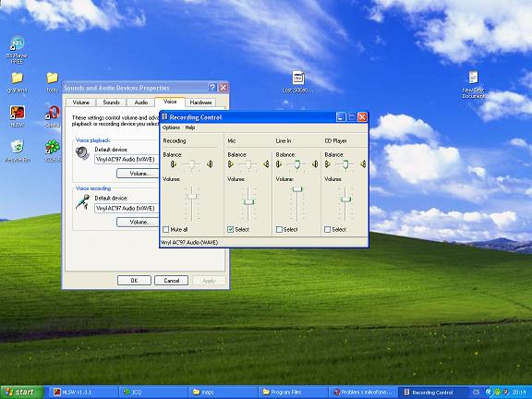
Task: Click the blue arrow icon in system tray
Action: coord(489,392)
